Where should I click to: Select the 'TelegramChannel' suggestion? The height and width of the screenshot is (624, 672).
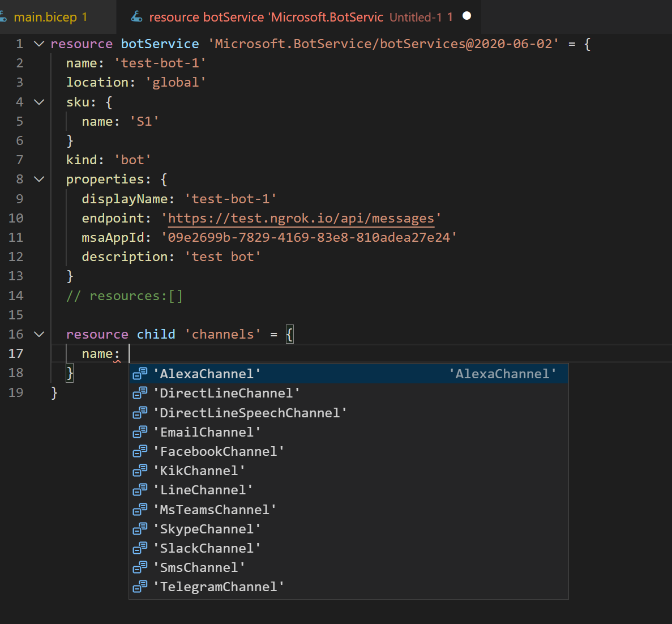(348, 587)
